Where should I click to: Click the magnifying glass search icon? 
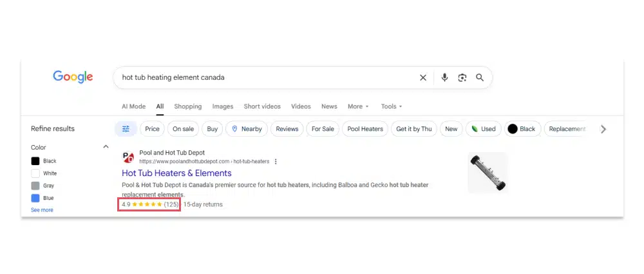click(x=480, y=77)
